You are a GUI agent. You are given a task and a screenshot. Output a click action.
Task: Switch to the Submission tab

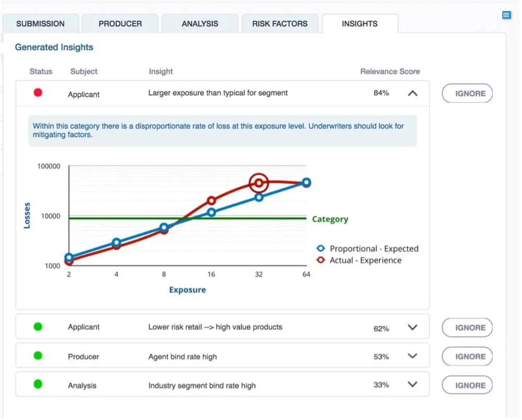pyautogui.click(x=40, y=24)
